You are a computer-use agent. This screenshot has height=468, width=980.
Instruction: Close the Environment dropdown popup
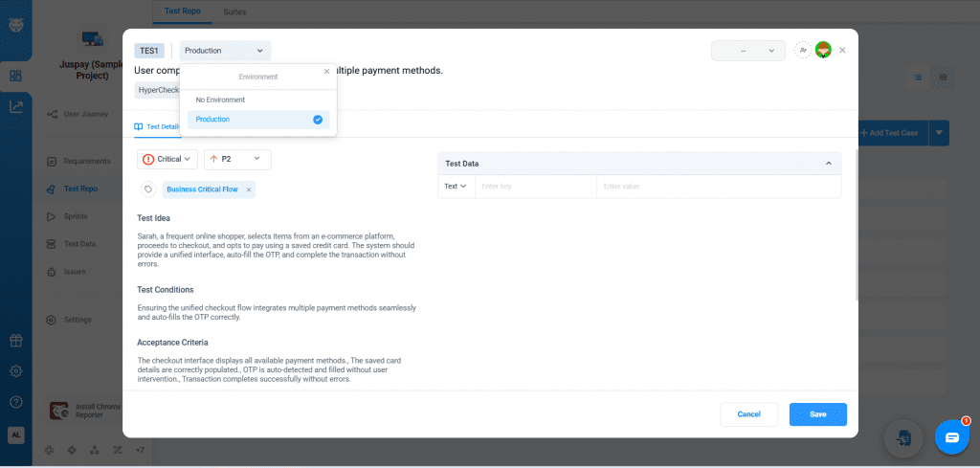tap(326, 71)
